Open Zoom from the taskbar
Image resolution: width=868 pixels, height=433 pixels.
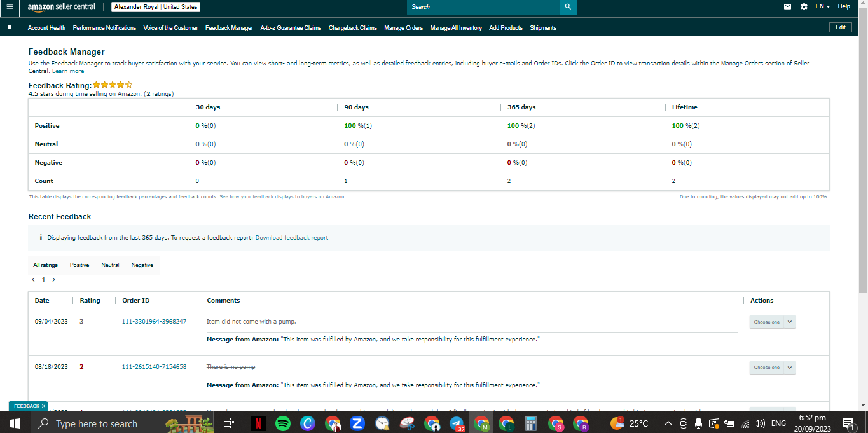click(357, 423)
